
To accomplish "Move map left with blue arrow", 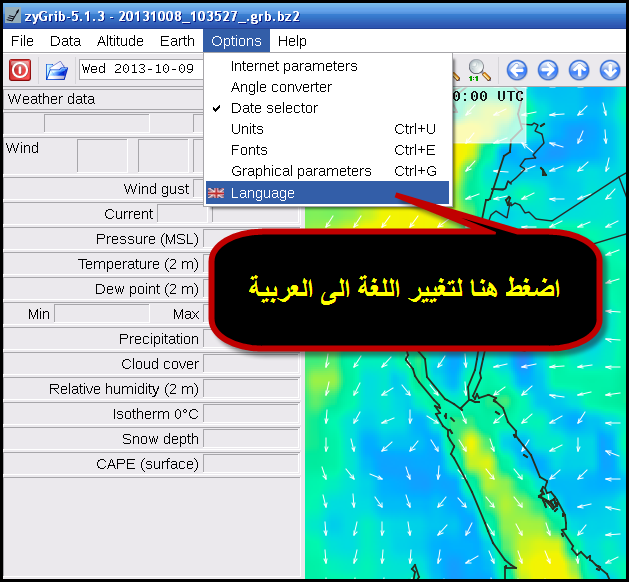I will click(517, 70).
